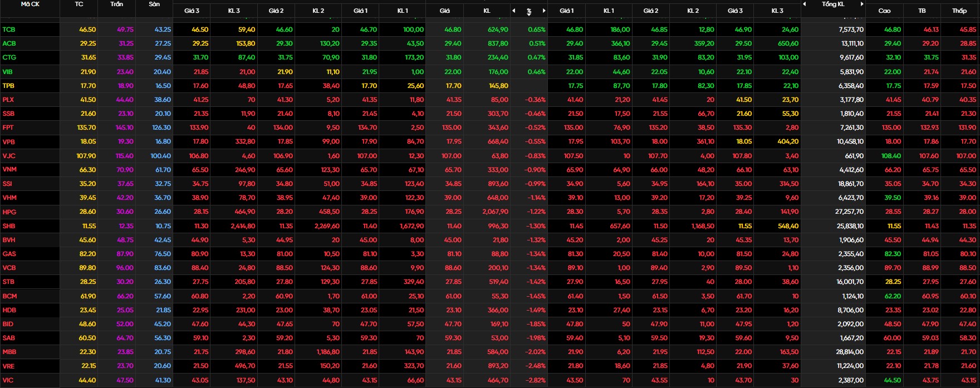Click TCB's 0.65% change value
This screenshot has height=388, width=980.
537,30
